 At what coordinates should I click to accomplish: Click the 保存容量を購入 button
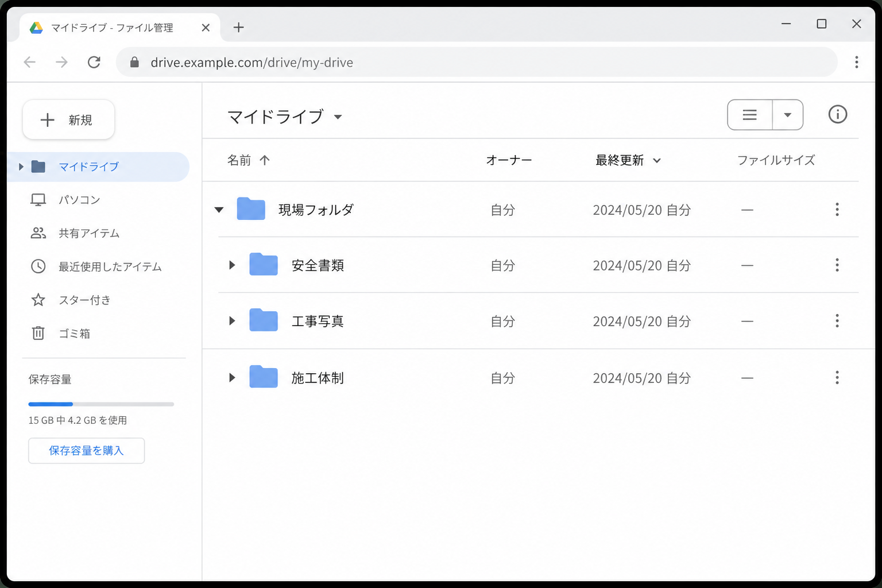(86, 451)
